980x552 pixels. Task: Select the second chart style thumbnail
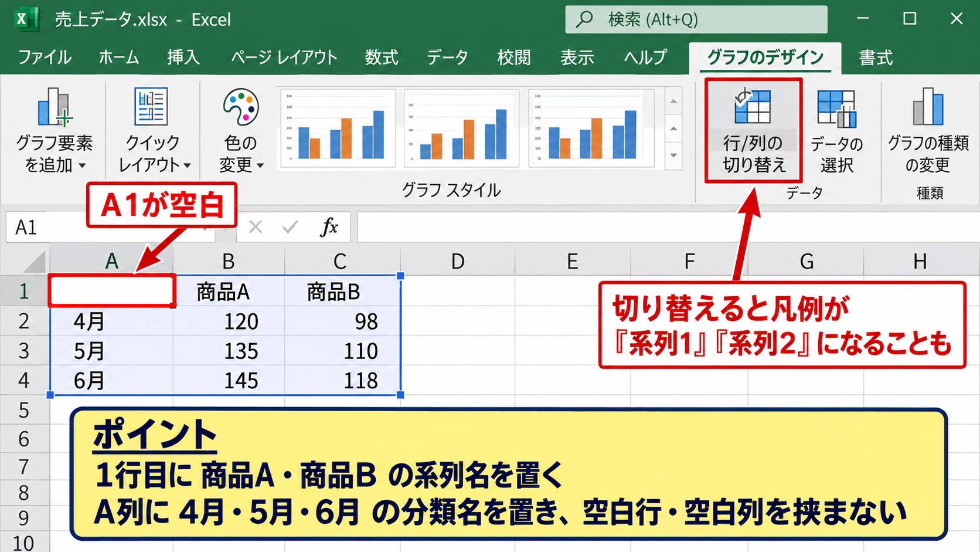462,128
